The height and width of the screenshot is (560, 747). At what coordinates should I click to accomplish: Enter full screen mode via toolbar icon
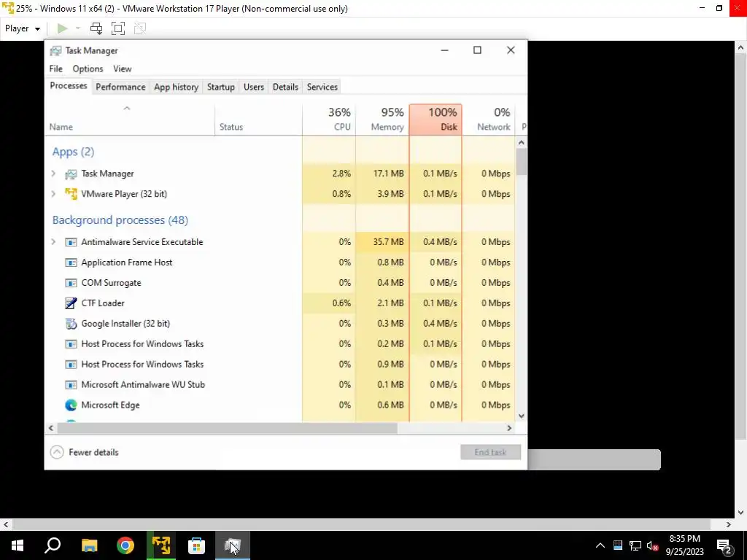point(118,28)
